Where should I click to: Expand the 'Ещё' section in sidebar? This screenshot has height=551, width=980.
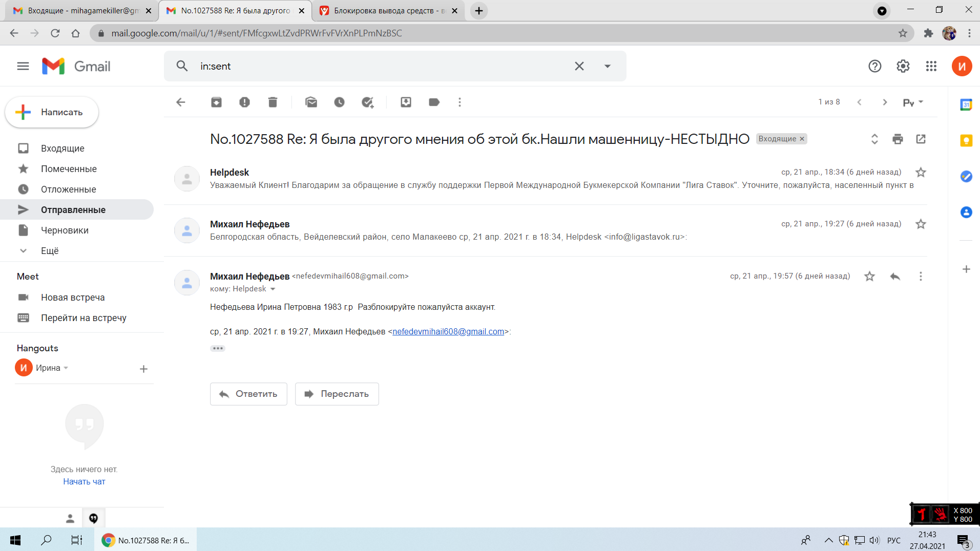tap(49, 251)
